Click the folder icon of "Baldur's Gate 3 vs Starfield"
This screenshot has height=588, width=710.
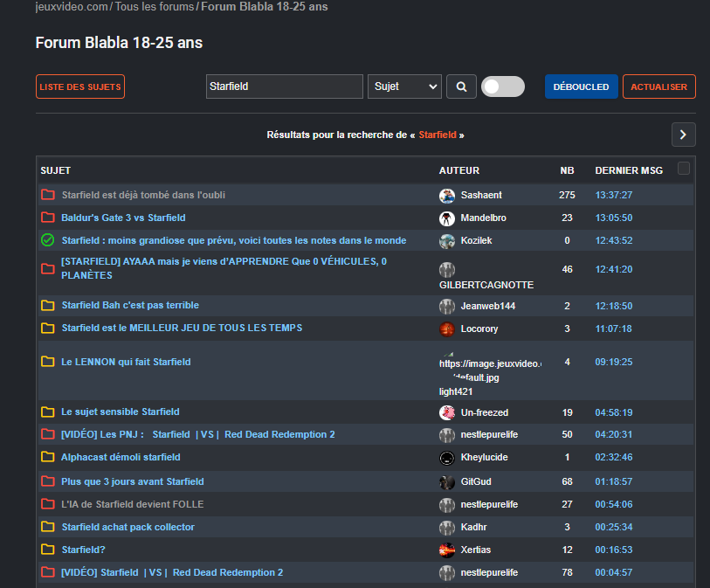[47, 218]
